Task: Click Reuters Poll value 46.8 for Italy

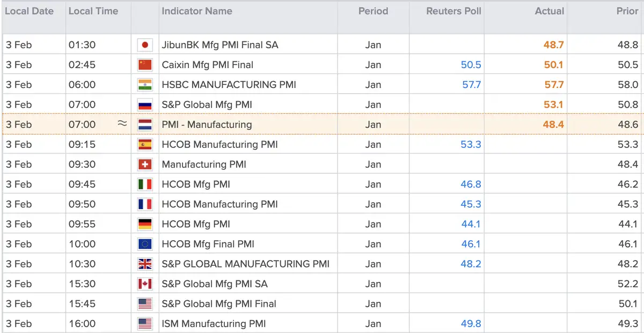Action: point(471,184)
